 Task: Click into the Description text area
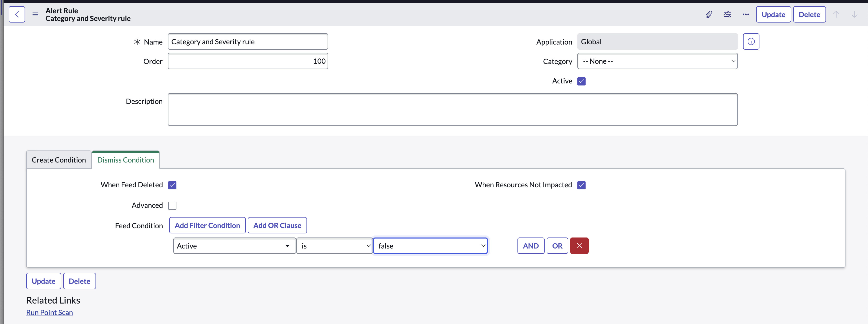pos(452,110)
